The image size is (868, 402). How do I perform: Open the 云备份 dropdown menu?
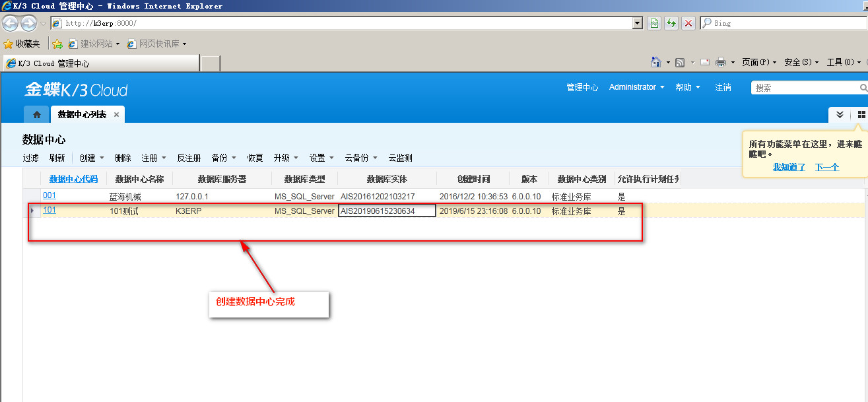click(x=361, y=158)
